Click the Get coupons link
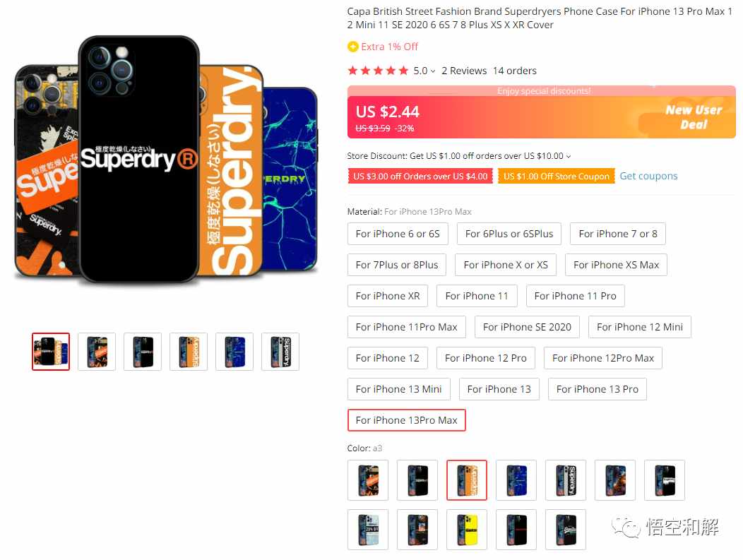The height and width of the screenshot is (560, 743). pyautogui.click(x=648, y=176)
